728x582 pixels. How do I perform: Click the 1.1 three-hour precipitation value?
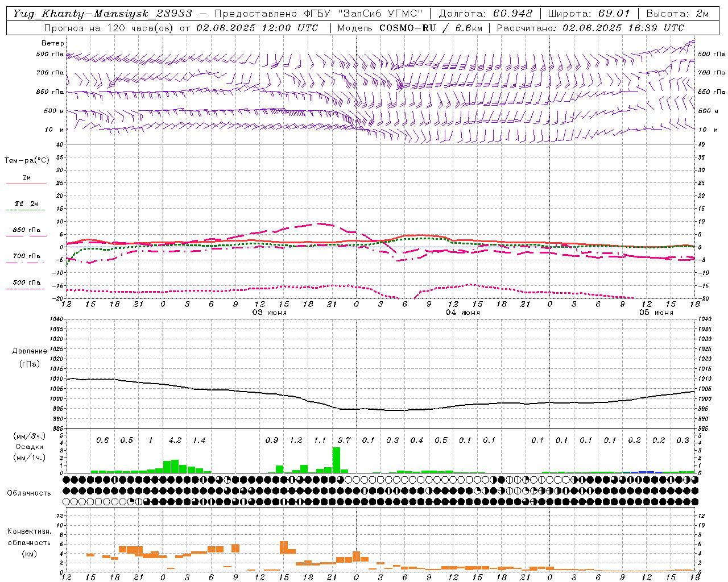[320, 440]
